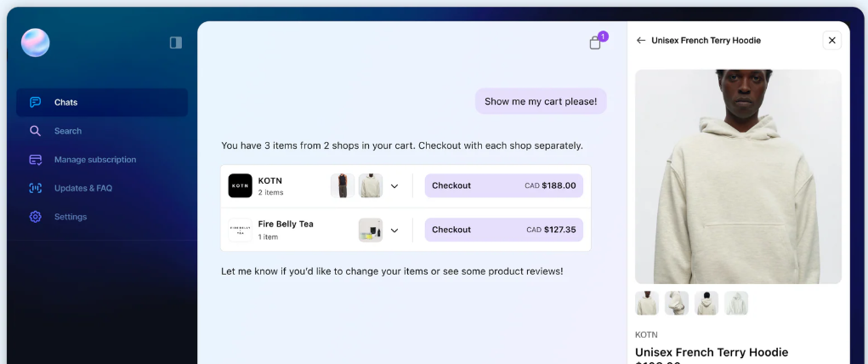Screen dimensions: 868x364
Task: Click the 'Let me know if you'd like' message
Action: [392, 271]
